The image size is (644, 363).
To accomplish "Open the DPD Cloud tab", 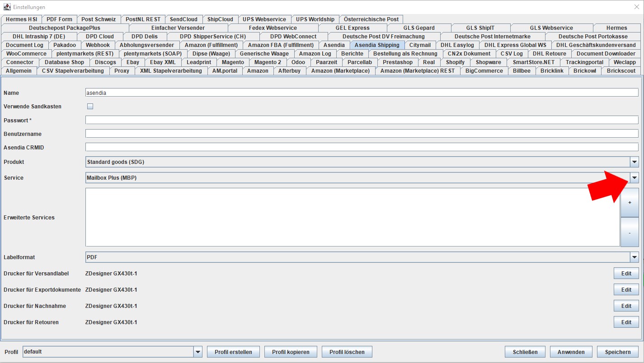I will 99,37.
